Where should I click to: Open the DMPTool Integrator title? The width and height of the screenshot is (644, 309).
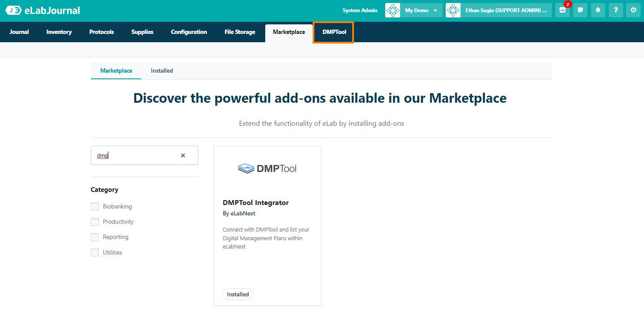point(256,203)
